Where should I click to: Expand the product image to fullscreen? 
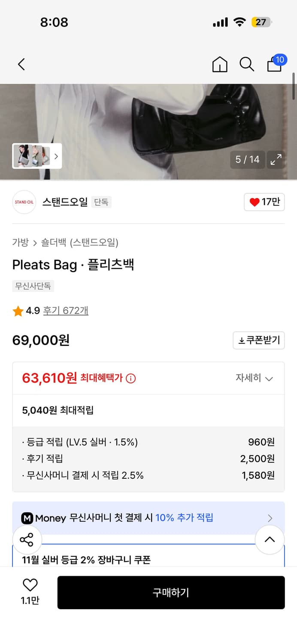tap(276, 160)
